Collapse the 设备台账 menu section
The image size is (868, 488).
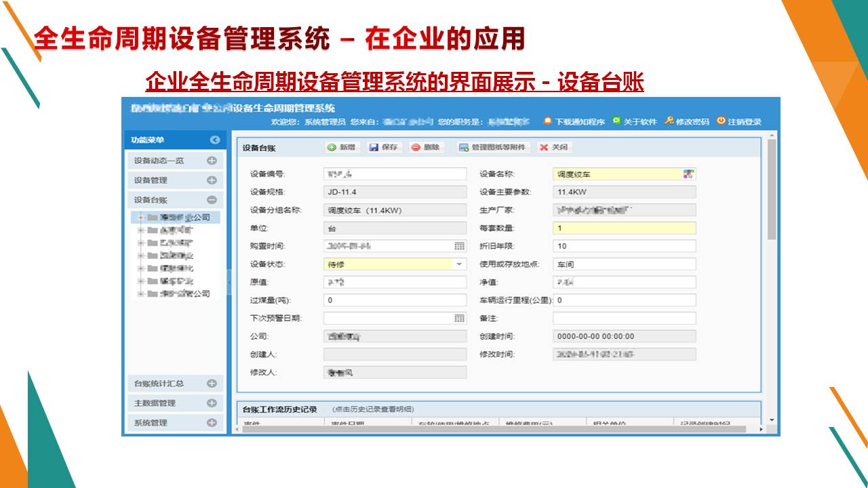click(x=212, y=200)
